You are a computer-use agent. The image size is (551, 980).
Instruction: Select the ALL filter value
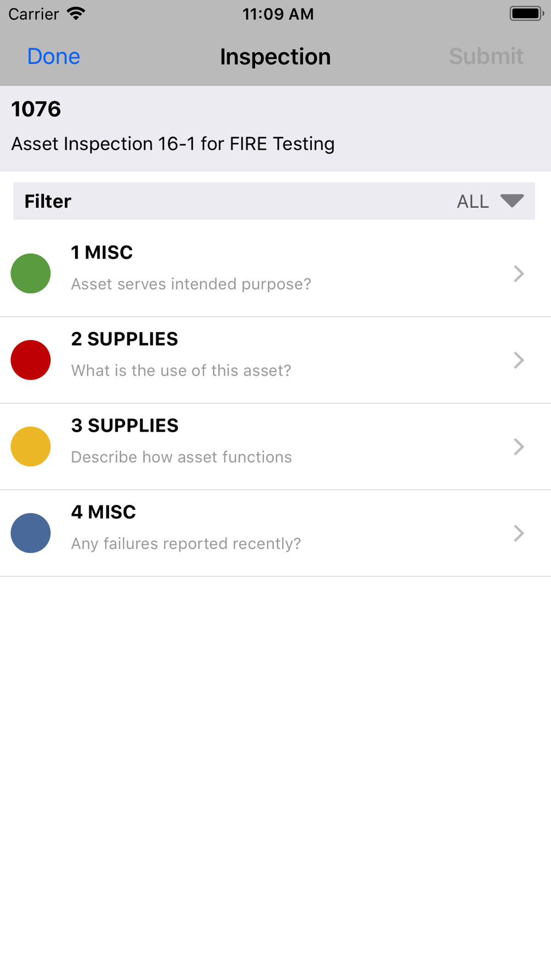point(473,202)
